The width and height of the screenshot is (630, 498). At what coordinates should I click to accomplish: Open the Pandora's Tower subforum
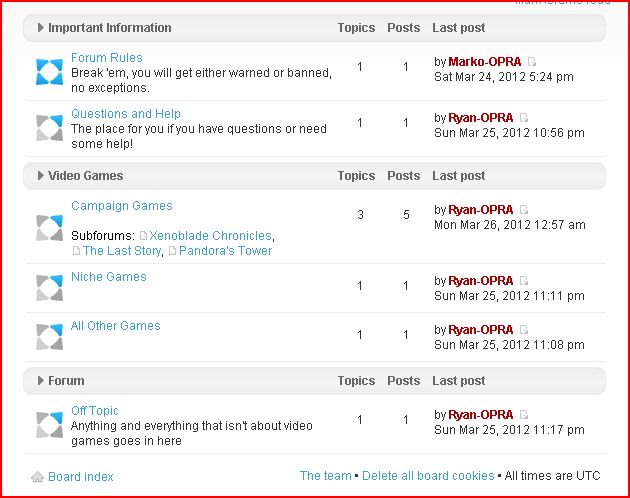[225, 251]
